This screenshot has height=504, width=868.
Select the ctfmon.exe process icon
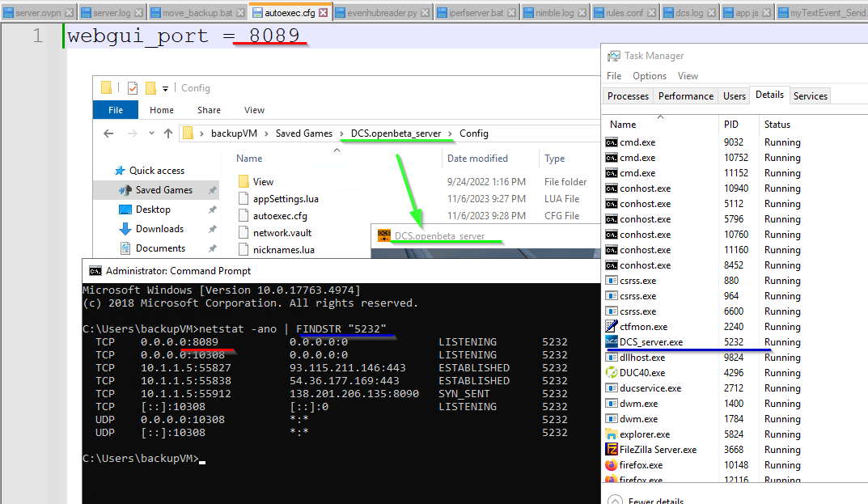(611, 326)
